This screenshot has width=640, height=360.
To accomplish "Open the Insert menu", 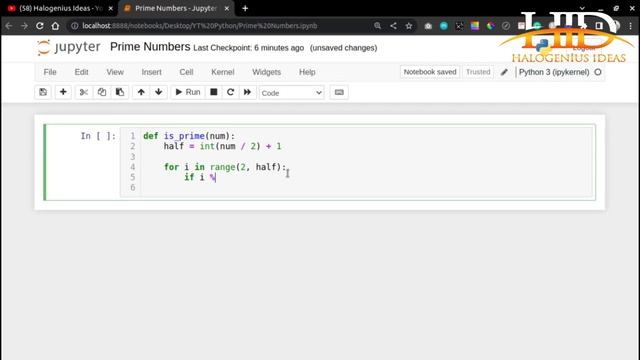I will 151,72.
